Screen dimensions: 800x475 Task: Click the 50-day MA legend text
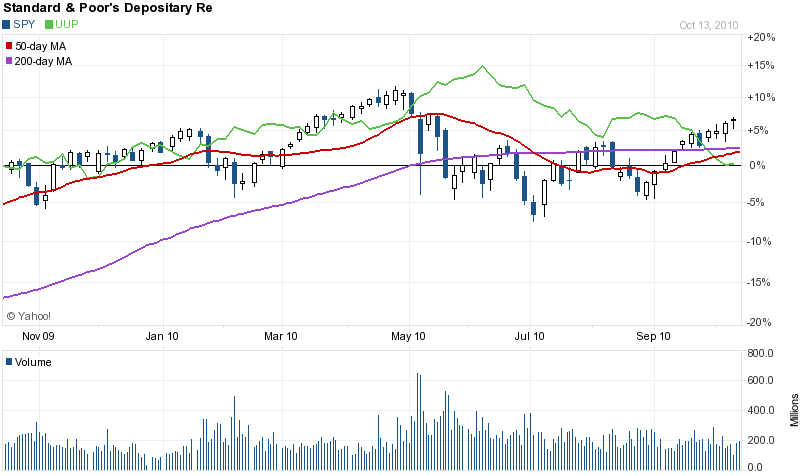38,47
